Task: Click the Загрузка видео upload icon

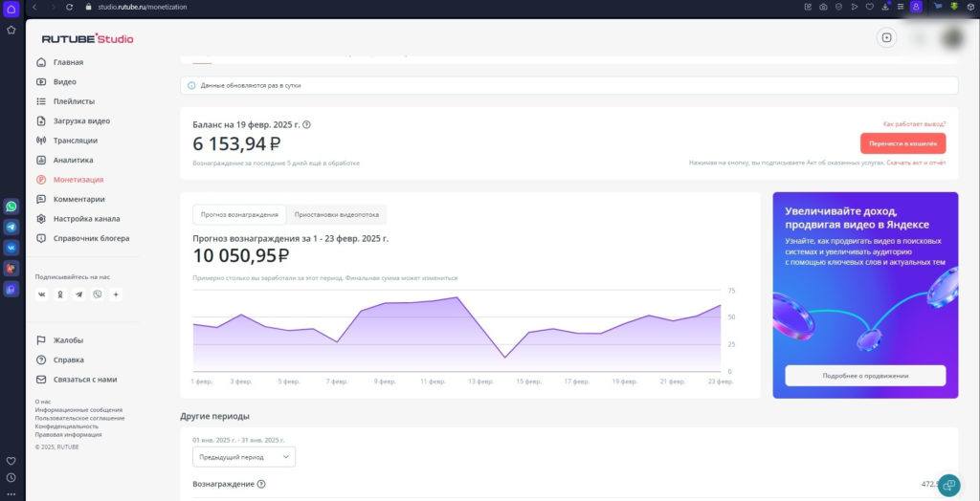Action: (x=41, y=121)
